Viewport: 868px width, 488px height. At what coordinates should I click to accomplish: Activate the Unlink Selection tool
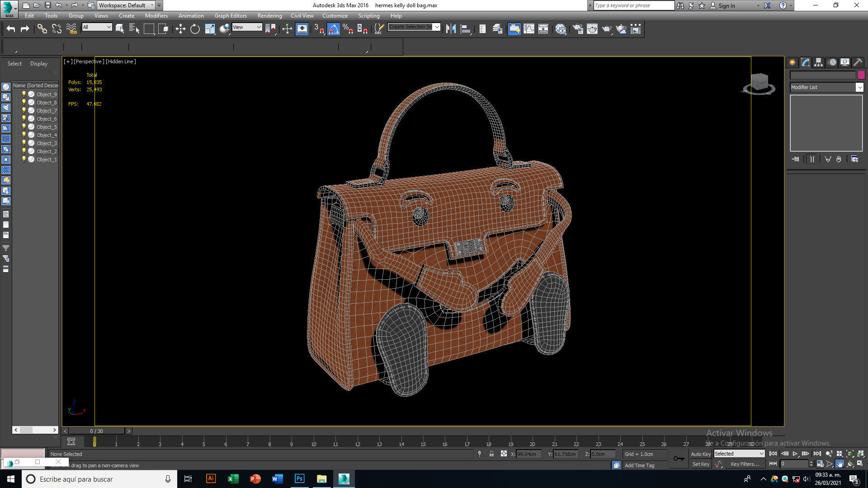click(57, 29)
